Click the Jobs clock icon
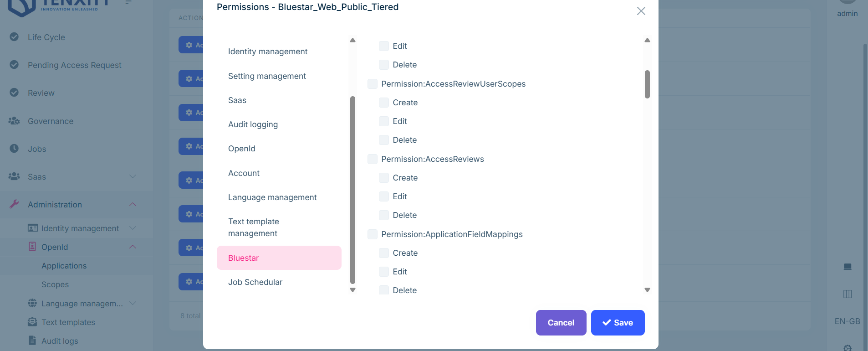This screenshot has height=351, width=868. coord(14,149)
